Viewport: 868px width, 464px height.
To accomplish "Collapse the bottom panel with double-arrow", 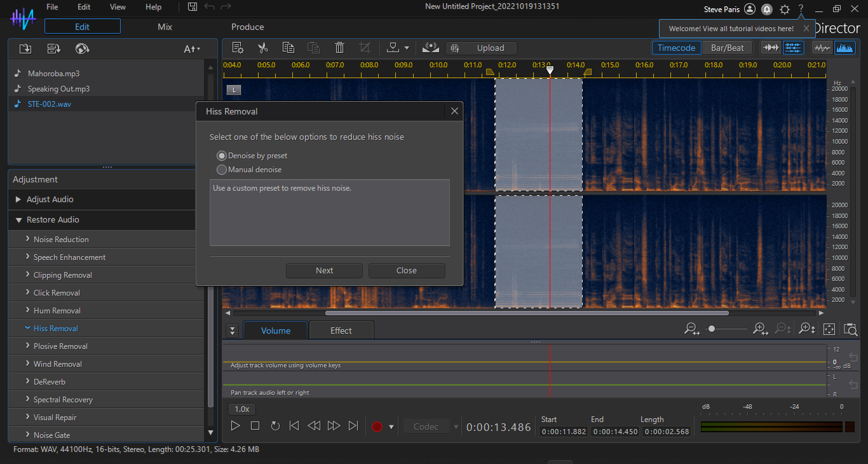I will coord(232,331).
